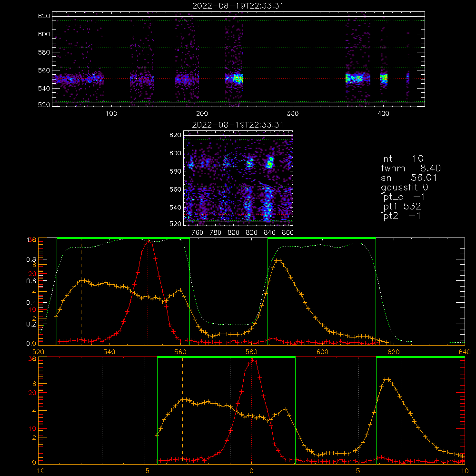Click y-axis label 540 on top strip plot
Image resolution: width=476 pixels, height=476 pixels.
pyautogui.click(x=44, y=89)
